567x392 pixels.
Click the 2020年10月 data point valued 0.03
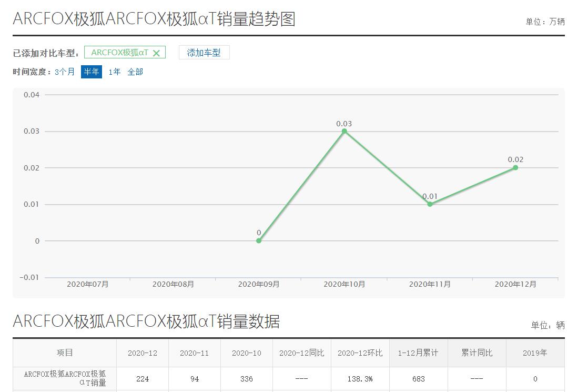[344, 131]
